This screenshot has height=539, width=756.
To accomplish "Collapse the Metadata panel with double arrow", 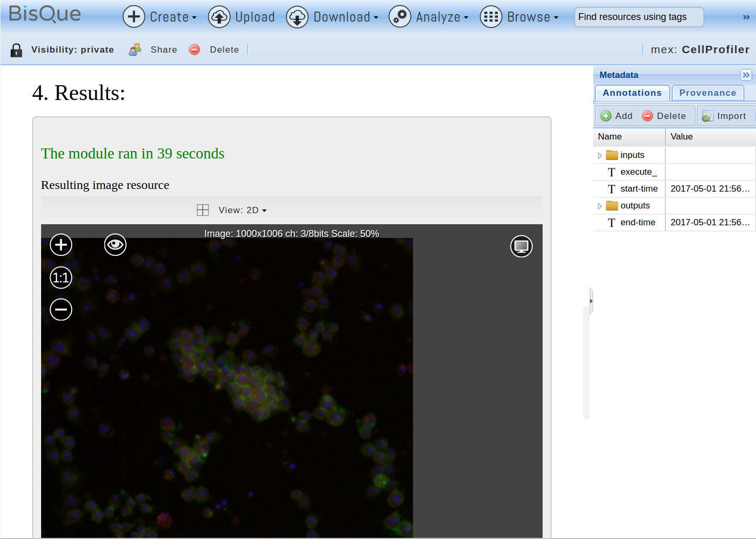I will click(745, 75).
